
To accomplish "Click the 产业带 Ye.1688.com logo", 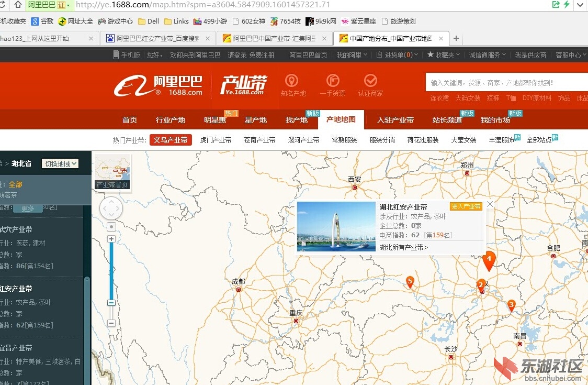I will click(x=243, y=85).
